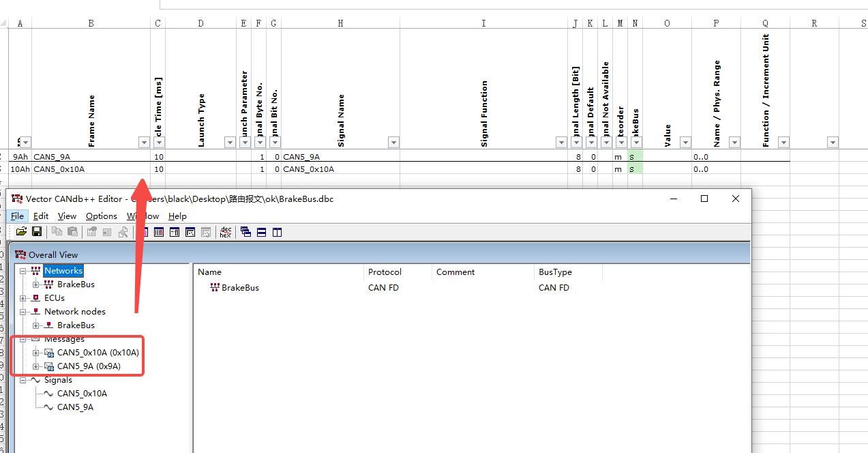Click the Open database folder icon
Screen dimensions: 868x453
21,232
